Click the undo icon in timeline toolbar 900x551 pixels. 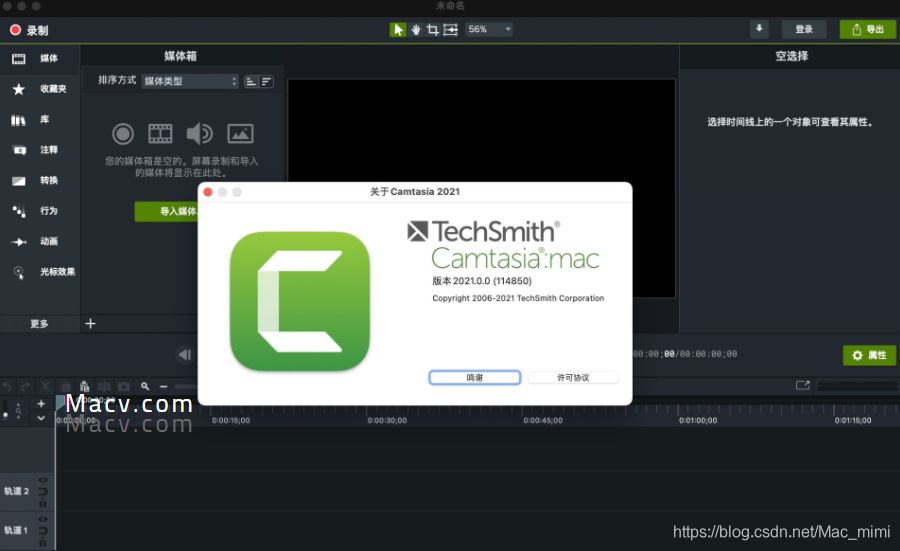click(x=7, y=387)
